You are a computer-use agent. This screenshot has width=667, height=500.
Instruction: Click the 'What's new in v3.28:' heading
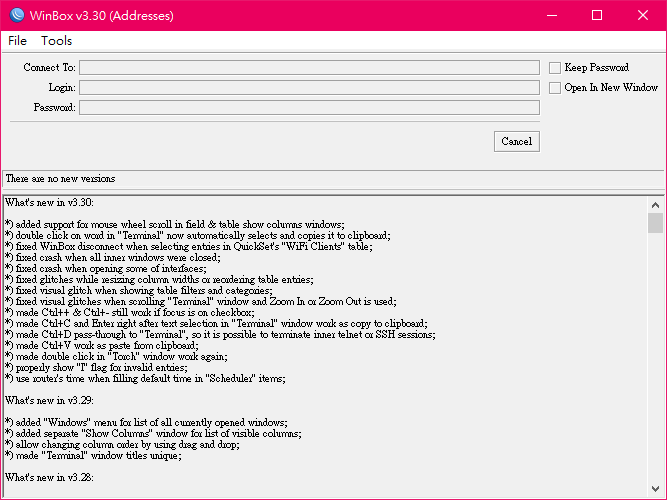(x=49, y=478)
